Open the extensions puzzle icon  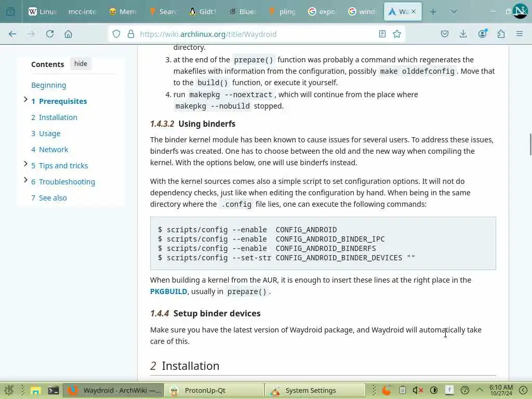501,34
